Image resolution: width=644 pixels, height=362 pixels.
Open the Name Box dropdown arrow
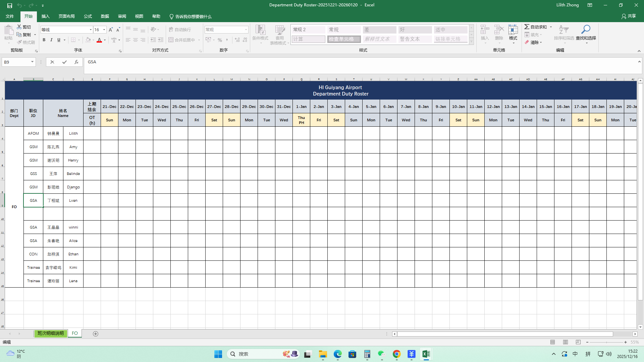click(x=32, y=62)
